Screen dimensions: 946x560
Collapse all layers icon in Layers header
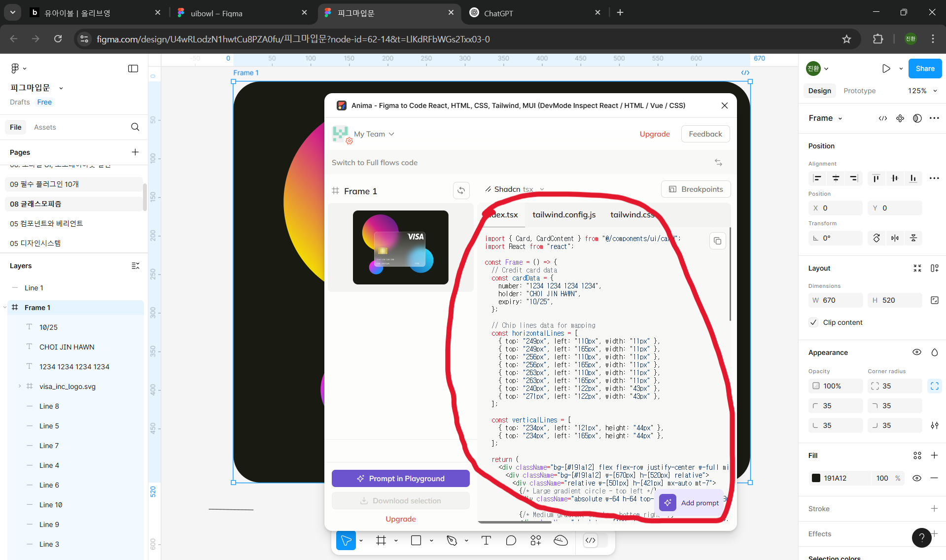coord(136,266)
